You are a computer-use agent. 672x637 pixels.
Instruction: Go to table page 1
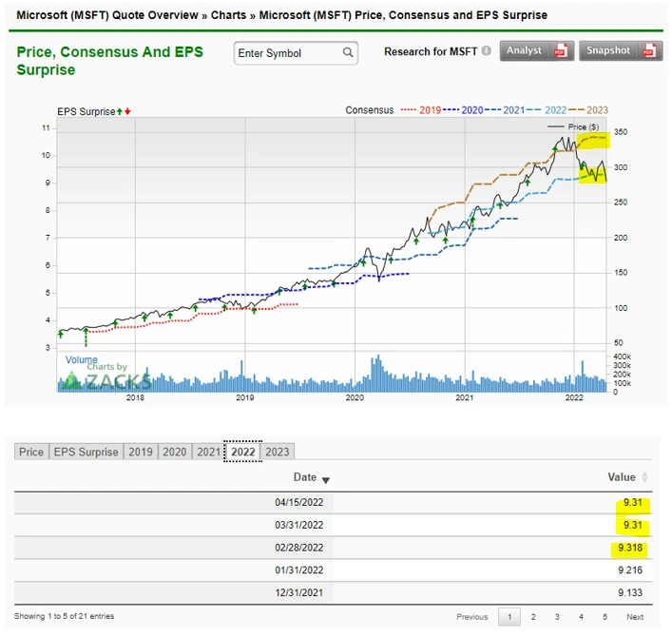pos(509,617)
